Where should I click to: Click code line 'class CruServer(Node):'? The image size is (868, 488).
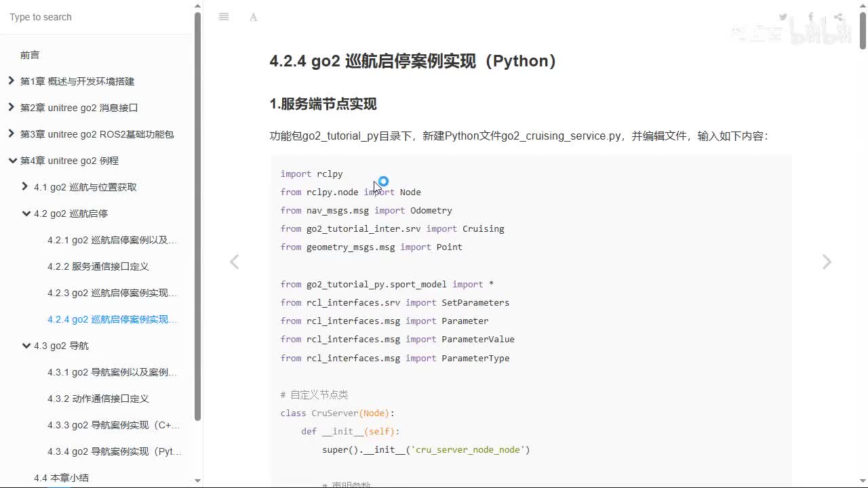[337, 413]
